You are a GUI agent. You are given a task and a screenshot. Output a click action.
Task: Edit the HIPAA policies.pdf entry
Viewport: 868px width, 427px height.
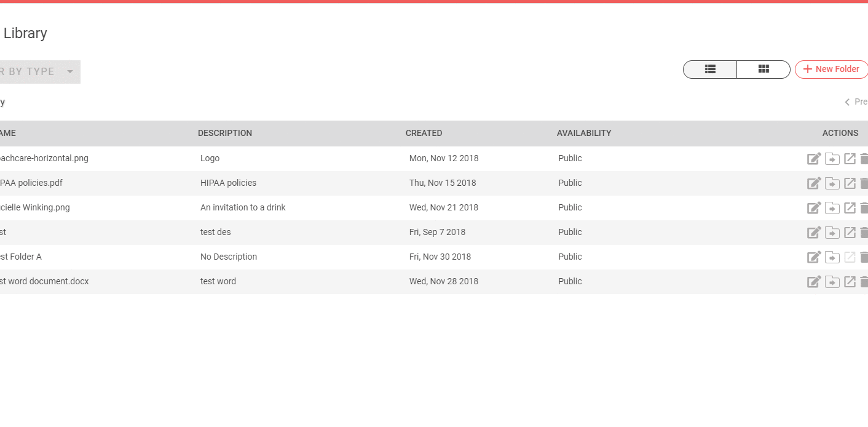click(814, 183)
